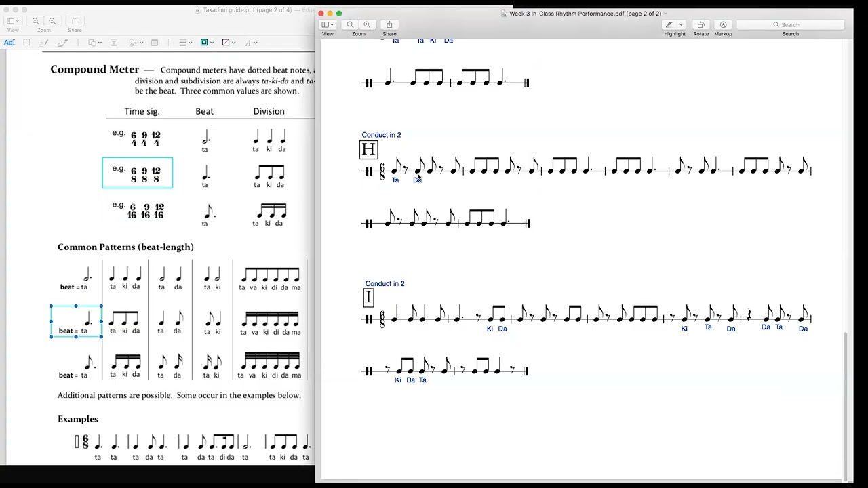Share the Week 3 Rhythm Performance PDF
The image size is (868, 488).
point(389,24)
